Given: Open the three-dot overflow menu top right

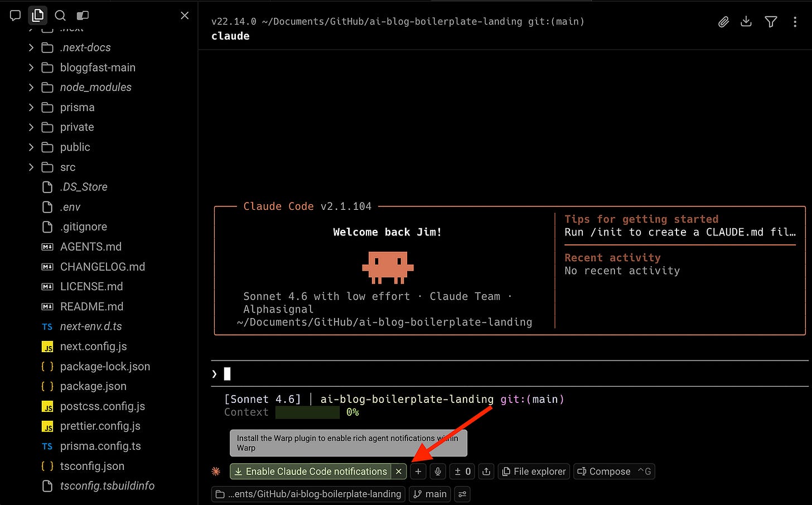Looking at the screenshot, I should [796, 22].
